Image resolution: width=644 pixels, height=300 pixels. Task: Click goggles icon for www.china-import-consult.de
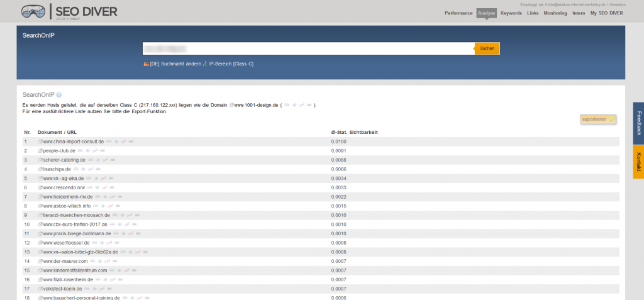[108, 142]
